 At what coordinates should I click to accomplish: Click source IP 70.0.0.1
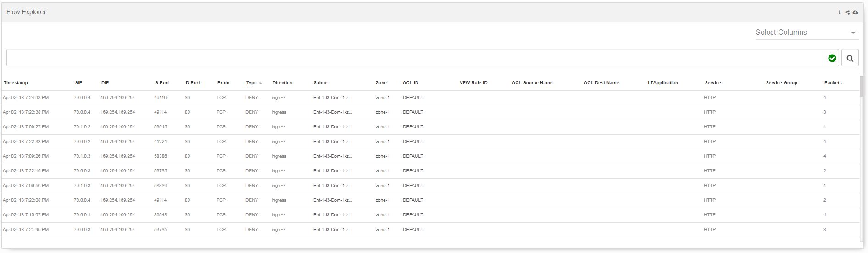82,215
